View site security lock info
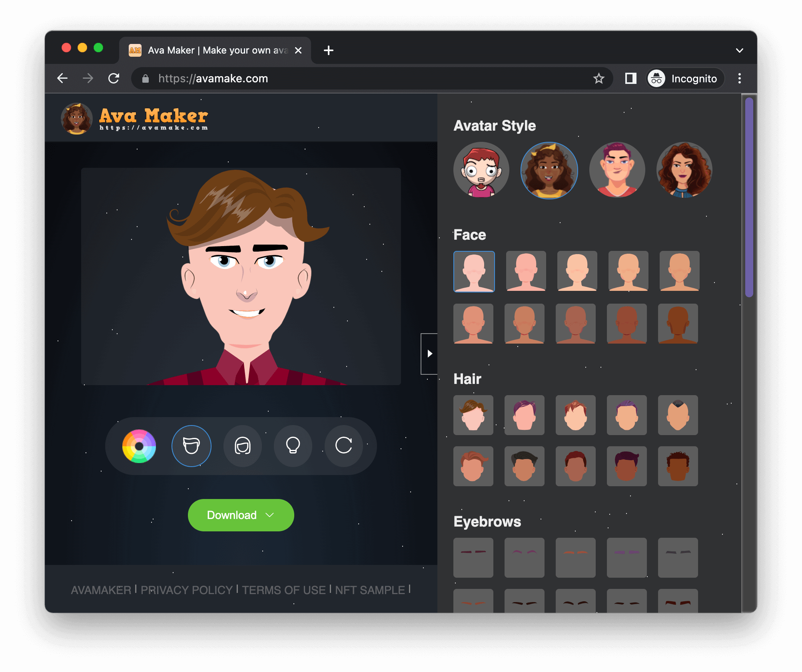The width and height of the screenshot is (802, 672). point(146,79)
